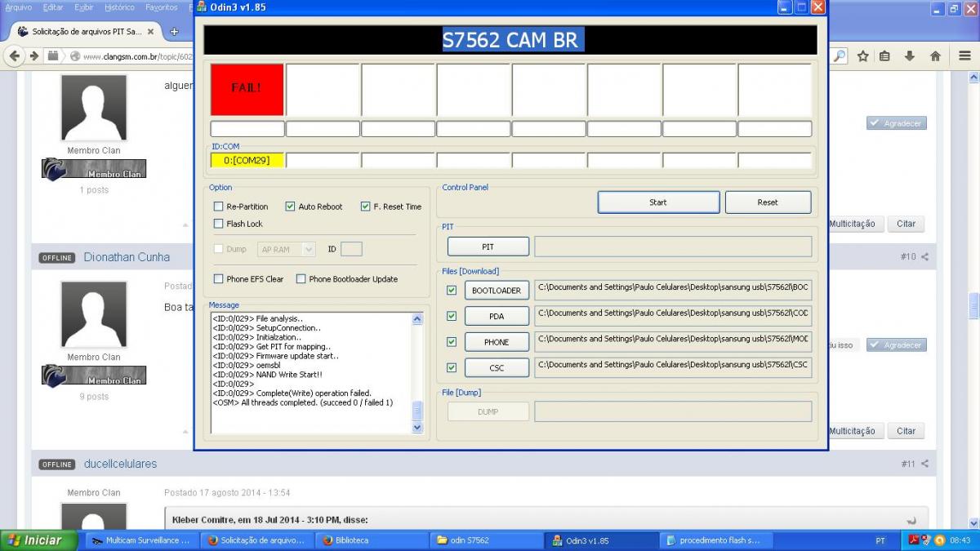Enable Phone EFS Clear checkbox
The image size is (980, 551).
(218, 279)
